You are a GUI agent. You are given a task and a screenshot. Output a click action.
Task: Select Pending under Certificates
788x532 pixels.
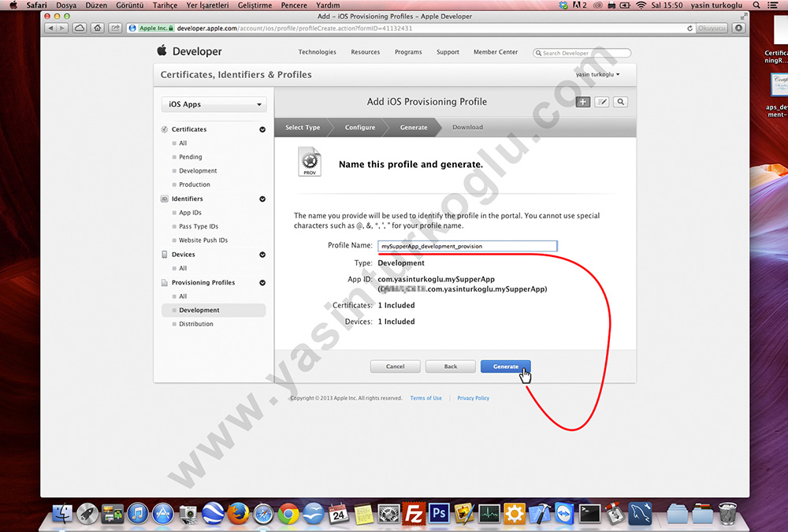coord(191,157)
